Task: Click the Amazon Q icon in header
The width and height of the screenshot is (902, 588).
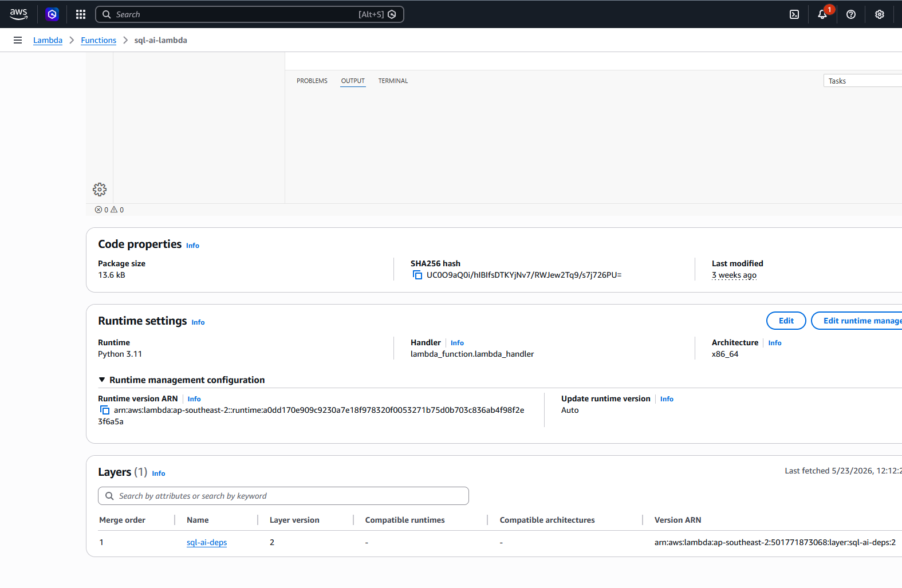Action: [x=52, y=14]
